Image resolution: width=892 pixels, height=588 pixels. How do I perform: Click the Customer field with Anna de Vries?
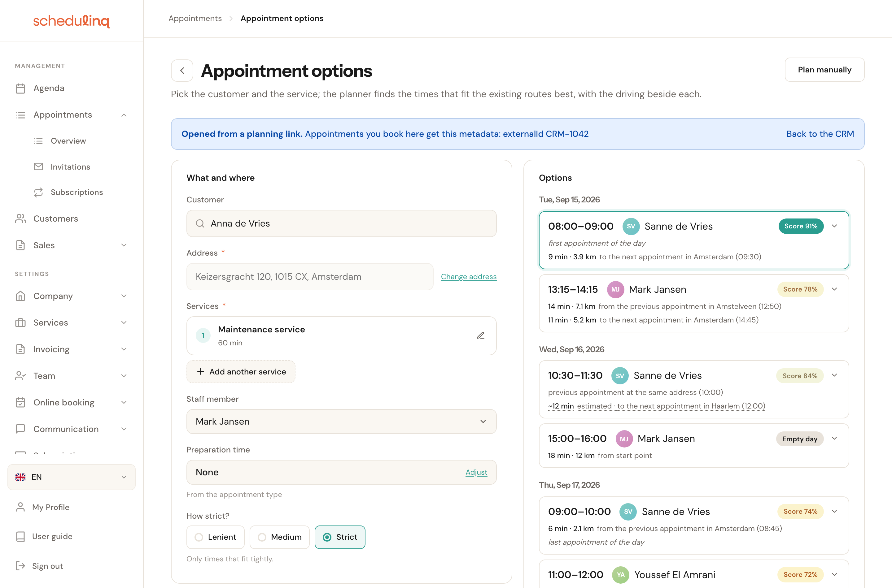342,223
